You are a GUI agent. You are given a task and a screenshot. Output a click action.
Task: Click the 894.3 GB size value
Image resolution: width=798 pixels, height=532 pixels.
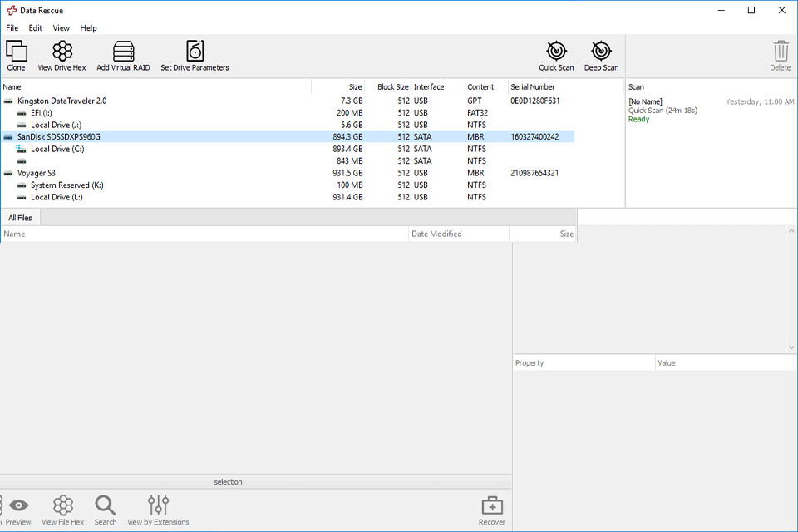347,137
